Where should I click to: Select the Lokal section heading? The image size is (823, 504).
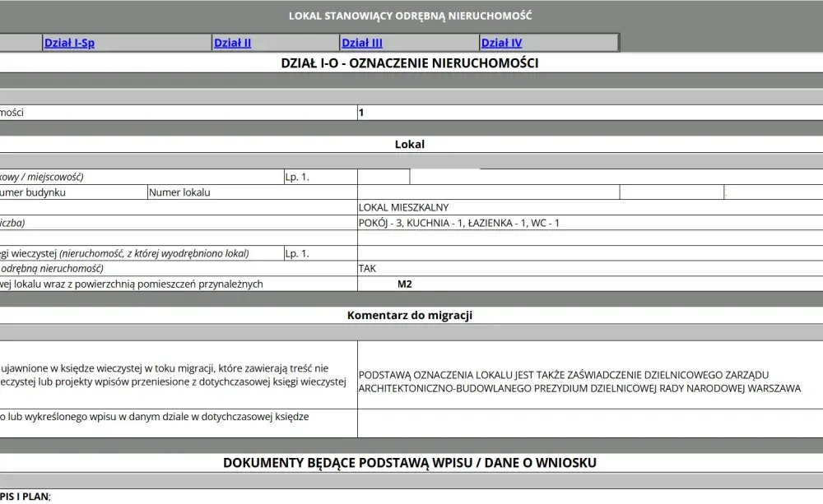point(409,144)
